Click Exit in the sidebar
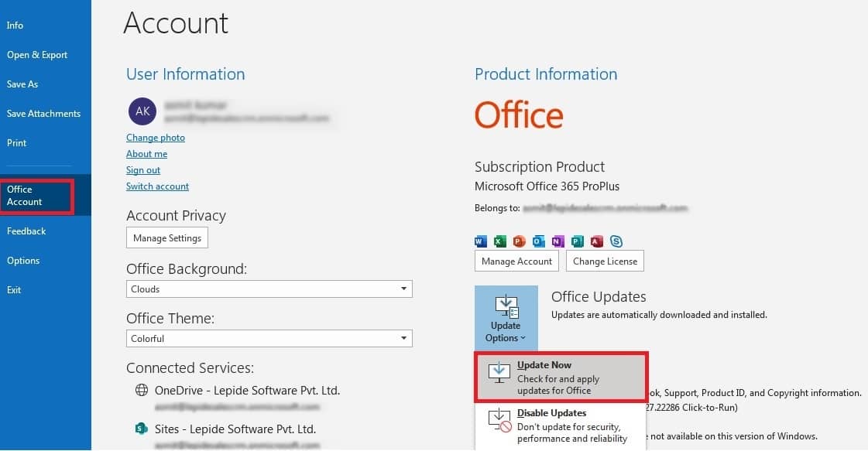 [x=14, y=290]
